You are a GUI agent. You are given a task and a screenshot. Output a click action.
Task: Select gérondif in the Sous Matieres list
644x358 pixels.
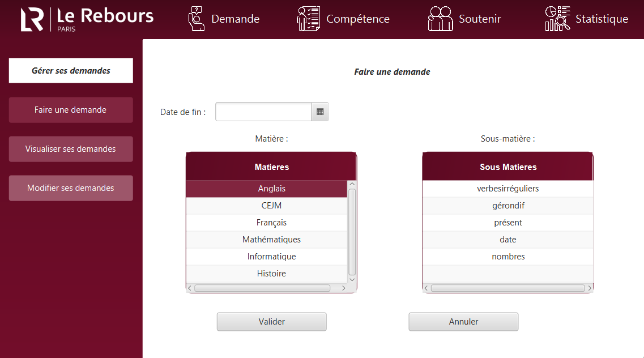(x=507, y=206)
